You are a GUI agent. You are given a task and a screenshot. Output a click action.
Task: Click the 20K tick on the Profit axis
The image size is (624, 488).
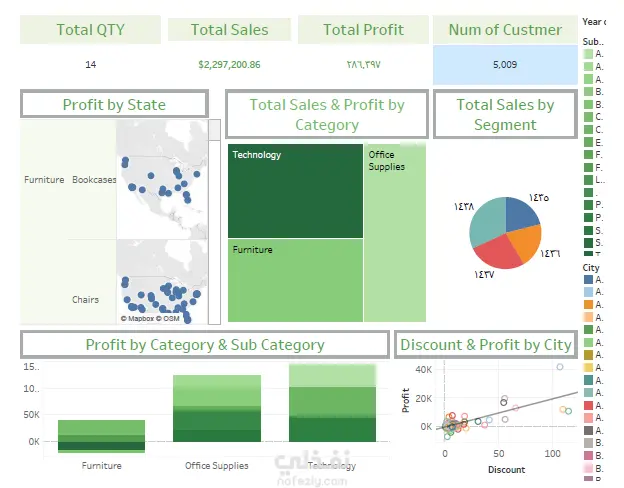423,398
